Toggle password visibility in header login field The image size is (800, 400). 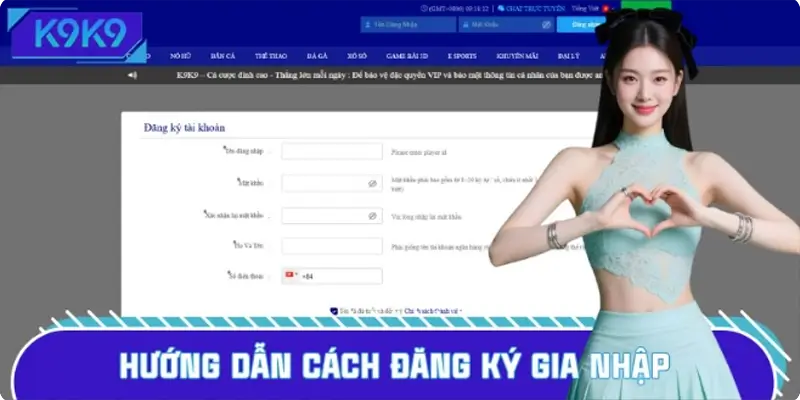click(546, 24)
